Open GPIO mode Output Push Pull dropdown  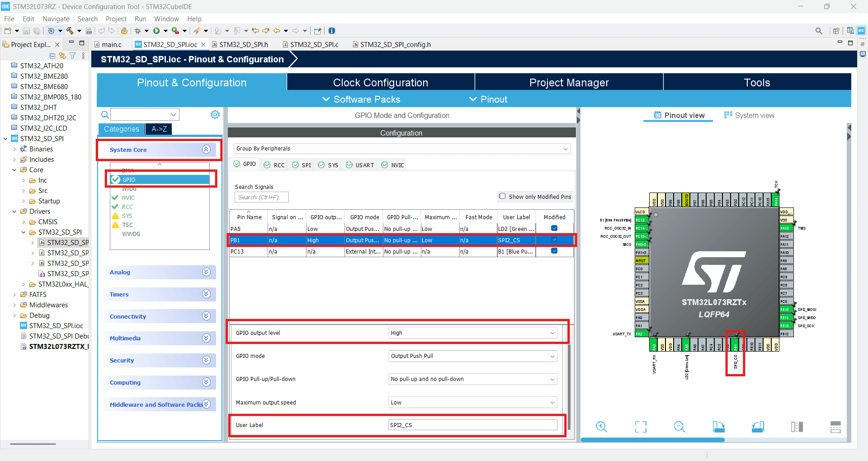[472, 356]
